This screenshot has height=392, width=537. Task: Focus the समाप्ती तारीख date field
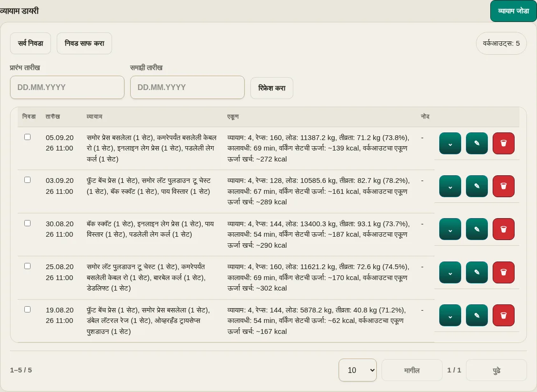coord(187,88)
